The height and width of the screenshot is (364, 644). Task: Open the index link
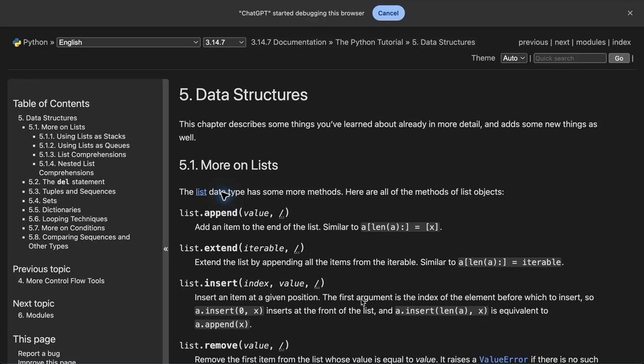[621, 42]
